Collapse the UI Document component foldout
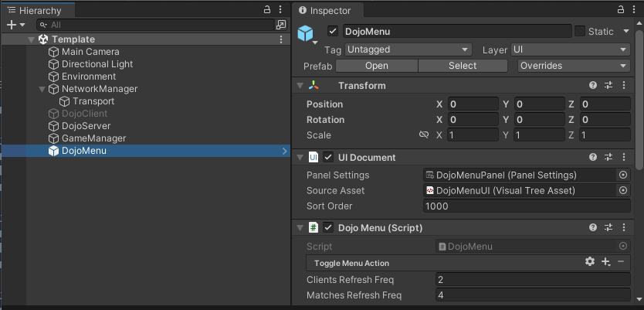This screenshot has height=310, width=644. 300,158
